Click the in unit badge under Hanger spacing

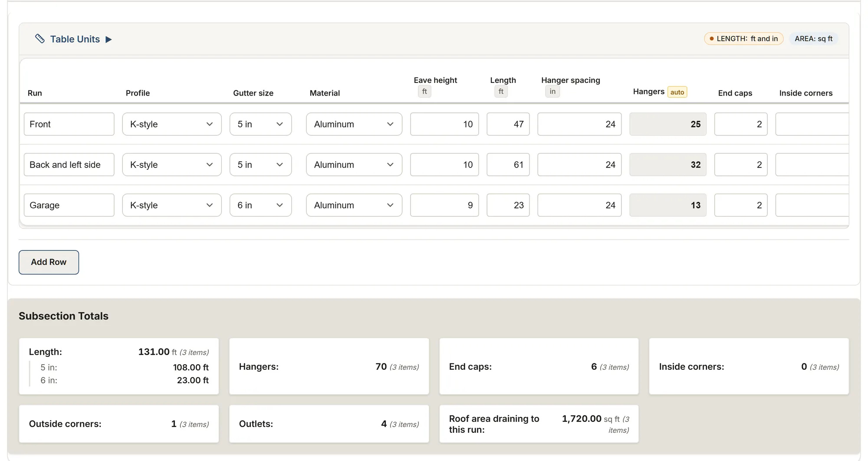click(x=552, y=92)
